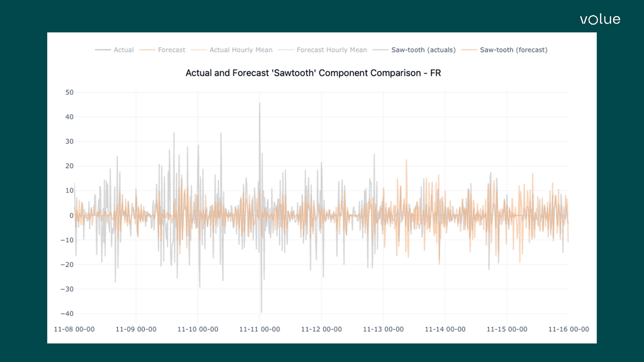
Task: Show the Forecast trace in the legend
Action: [172, 50]
